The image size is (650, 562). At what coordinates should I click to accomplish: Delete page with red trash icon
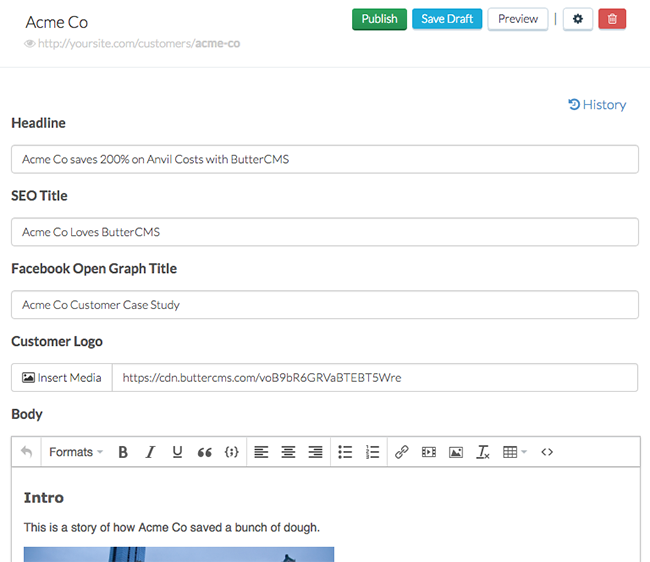tap(612, 19)
